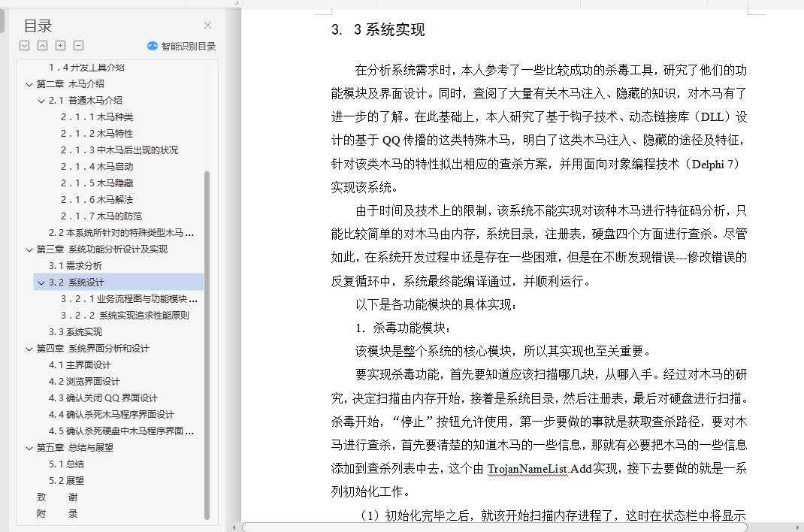Click the horizontal scrollbar left arrow
The image size is (804, 532).
234,527
